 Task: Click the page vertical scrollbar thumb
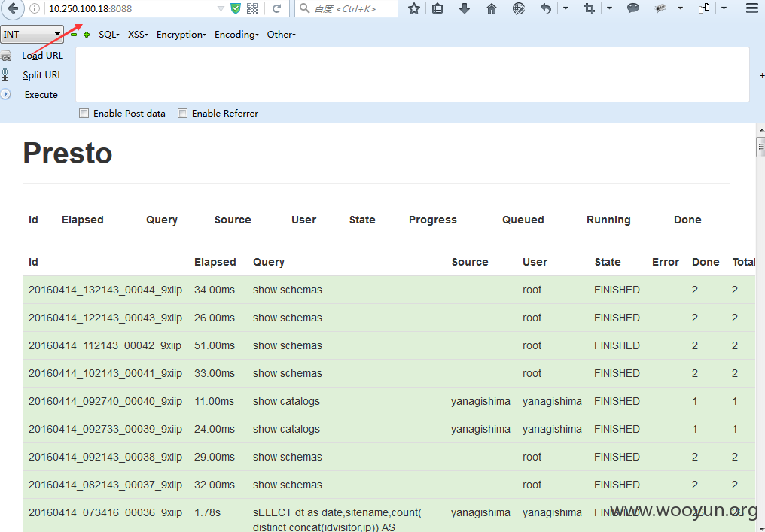point(760,147)
